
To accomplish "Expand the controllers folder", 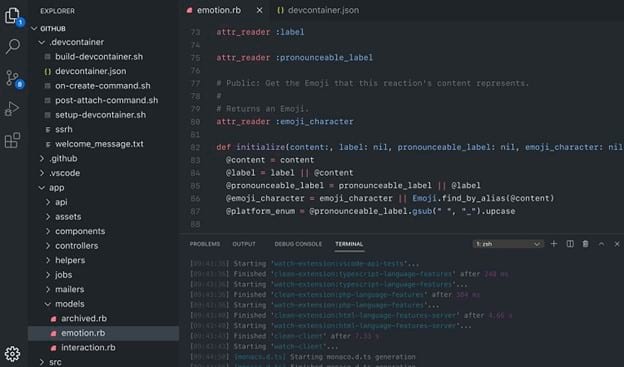I will coord(48,246).
